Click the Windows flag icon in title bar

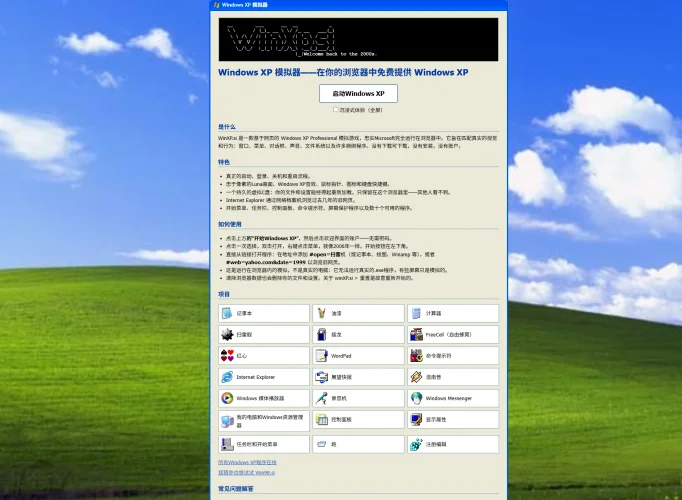pyautogui.click(x=217, y=5)
